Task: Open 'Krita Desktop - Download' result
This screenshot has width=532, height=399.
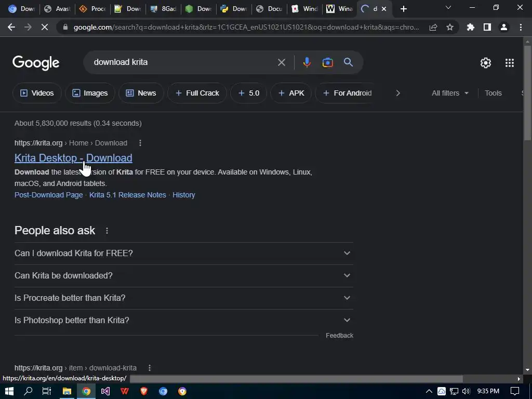Action: point(73,158)
